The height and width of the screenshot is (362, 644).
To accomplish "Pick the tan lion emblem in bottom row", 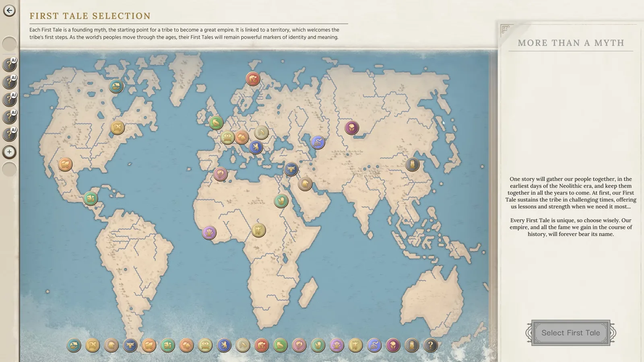I will (x=111, y=345).
